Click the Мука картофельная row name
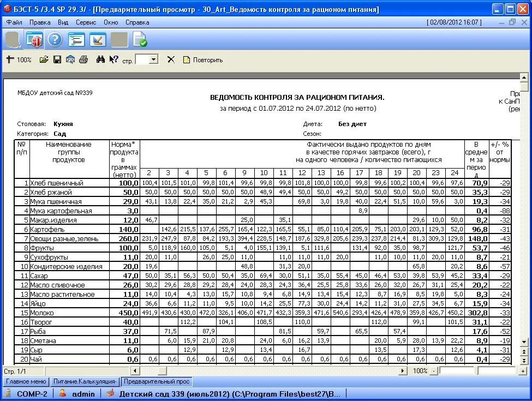 click(61, 211)
